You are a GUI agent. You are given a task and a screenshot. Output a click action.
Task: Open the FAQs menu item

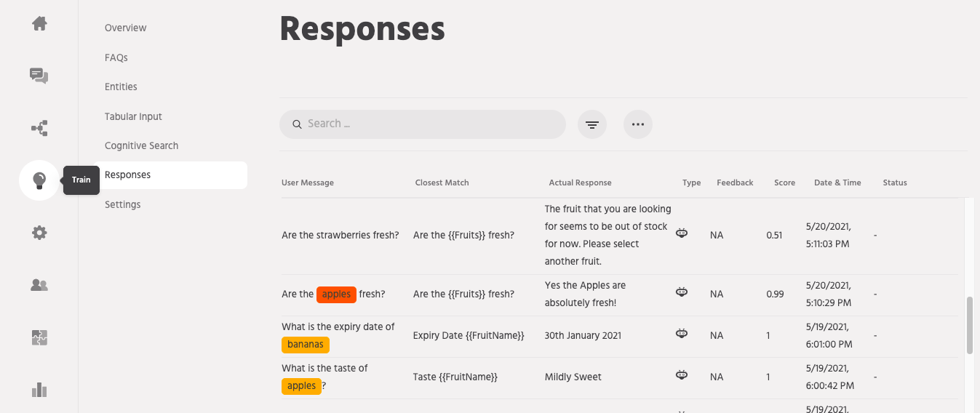coord(116,57)
